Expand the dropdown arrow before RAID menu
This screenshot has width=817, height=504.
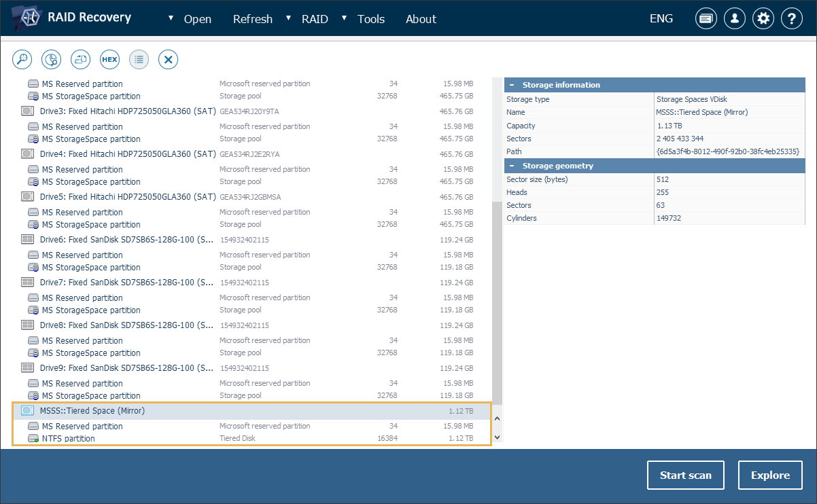289,18
